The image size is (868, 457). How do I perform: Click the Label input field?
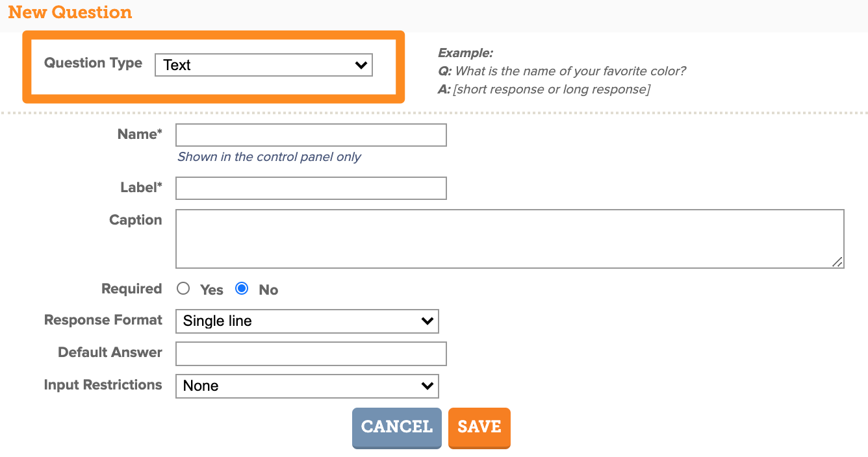pyautogui.click(x=311, y=188)
